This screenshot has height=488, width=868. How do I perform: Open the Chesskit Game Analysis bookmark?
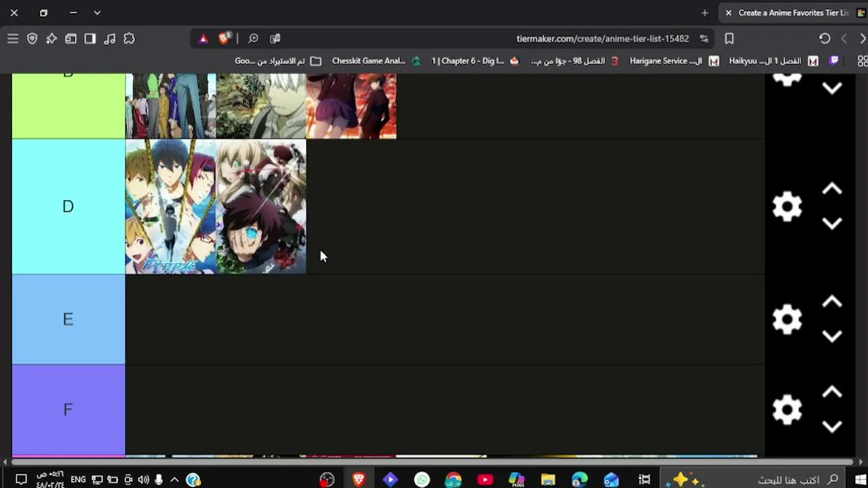click(x=376, y=61)
